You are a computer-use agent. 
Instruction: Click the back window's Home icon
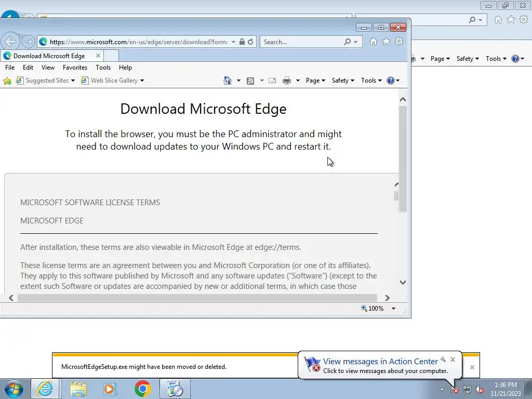point(498,20)
